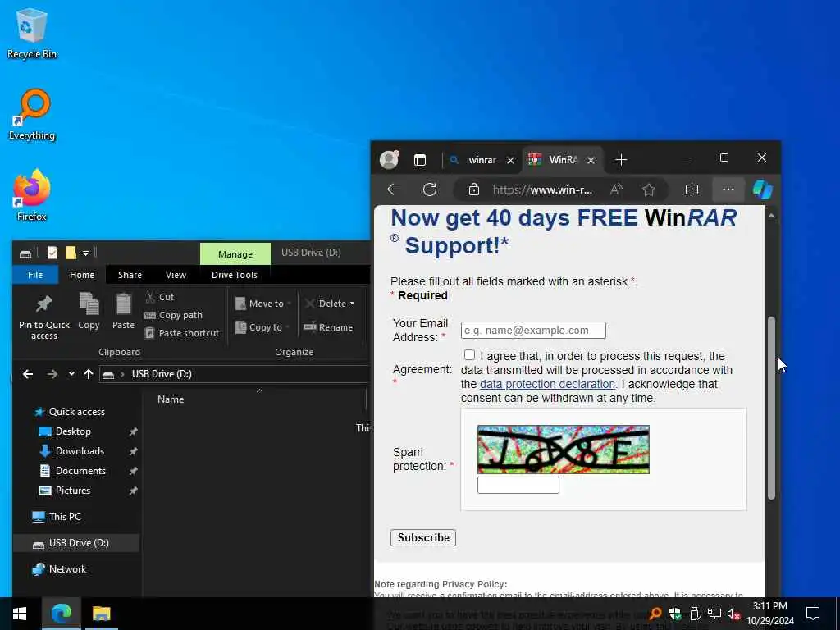Screen dimensions: 840x630
Task: Open the File menu in Explorer
Action: coord(35,275)
